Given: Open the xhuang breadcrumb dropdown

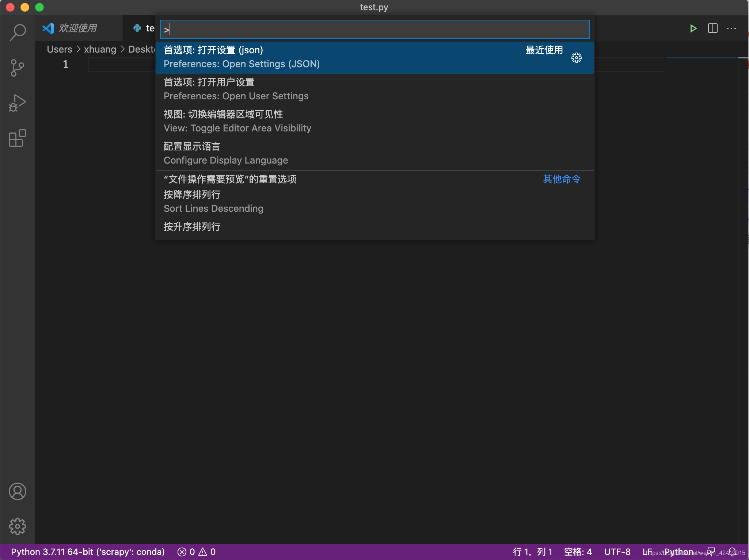Looking at the screenshot, I should [100, 49].
